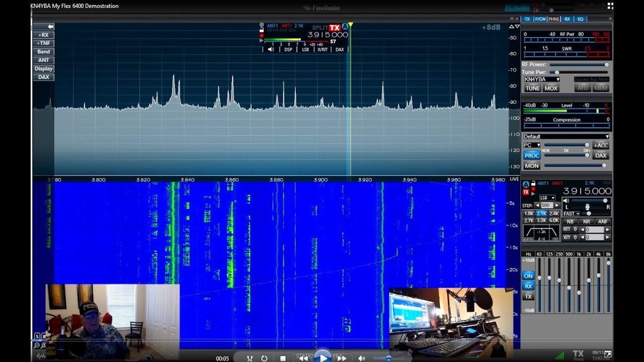Toggle XIT in the RX panel
The height and width of the screenshot is (362, 644).
[x=566, y=237]
